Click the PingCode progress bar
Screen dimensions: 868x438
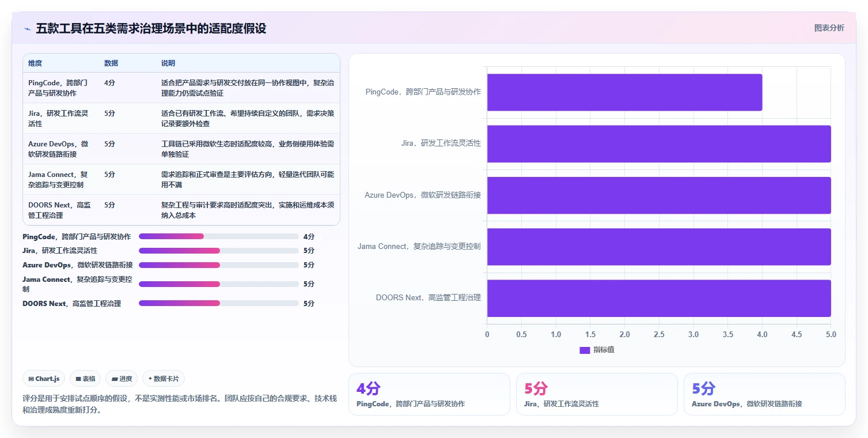[x=219, y=236]
